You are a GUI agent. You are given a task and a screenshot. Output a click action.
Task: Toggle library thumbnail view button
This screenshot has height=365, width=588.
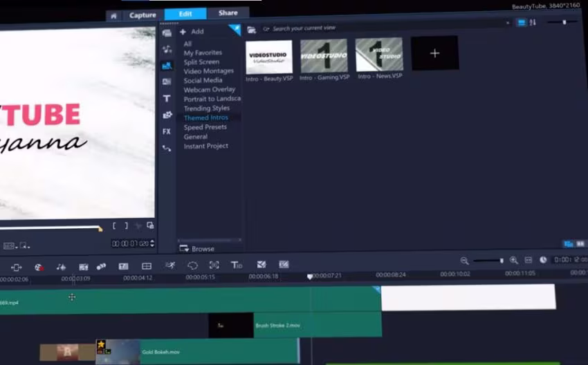(522, 23)
